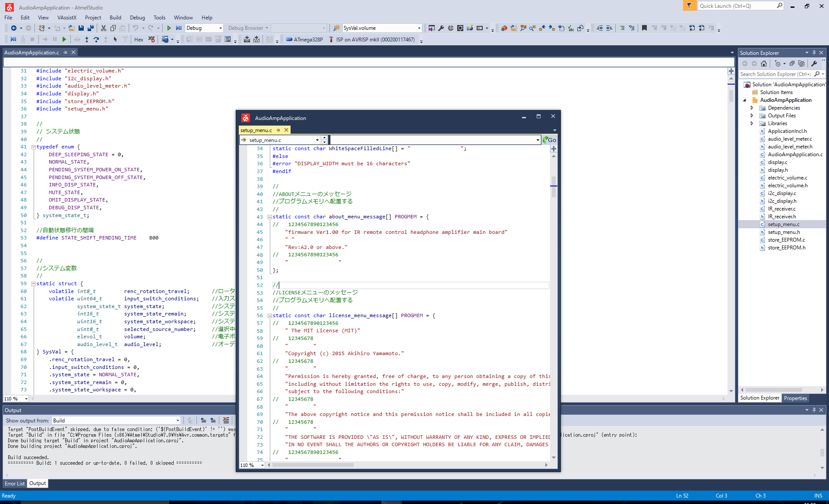Save the current file with Save icon
The width and height of the screenshot is (829, 504).
point(81,28)
